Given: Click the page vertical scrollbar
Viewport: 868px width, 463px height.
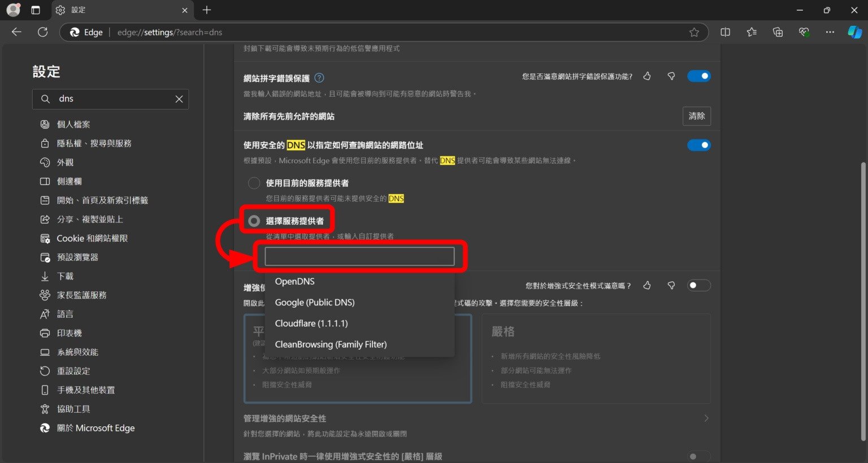Looking at the screenshot, I should tap(863, 302).
